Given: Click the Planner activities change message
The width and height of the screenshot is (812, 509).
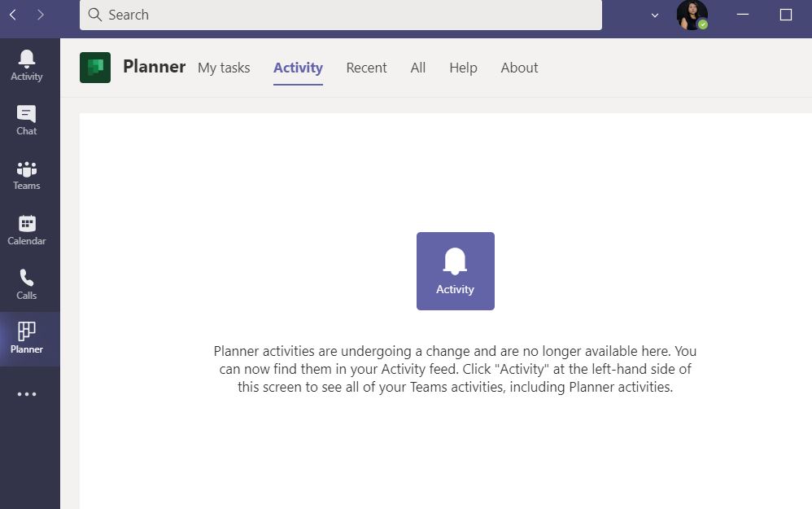Looking at the screenshot, I should pos(455,369).
